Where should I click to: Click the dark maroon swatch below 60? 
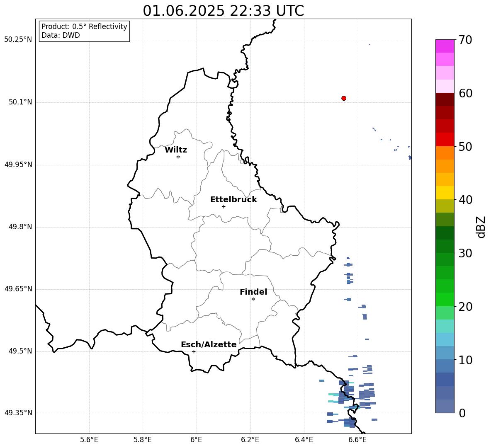click(445, 99)
